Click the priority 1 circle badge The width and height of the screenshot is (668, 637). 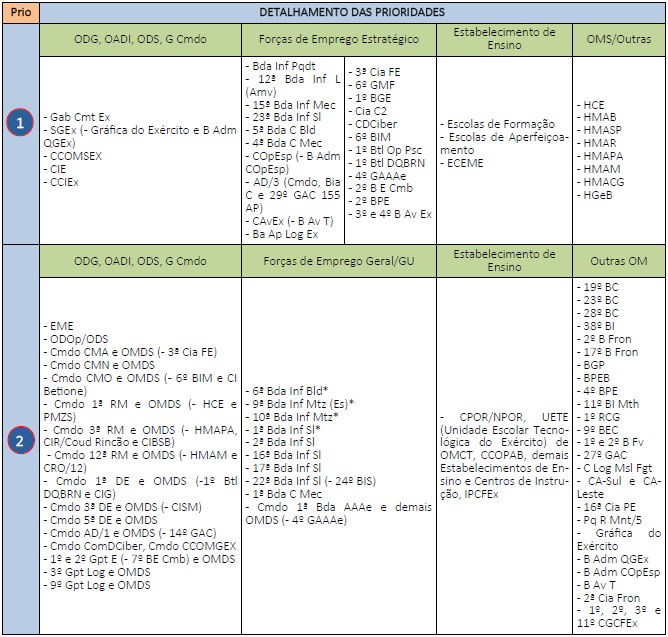(20, 123)
